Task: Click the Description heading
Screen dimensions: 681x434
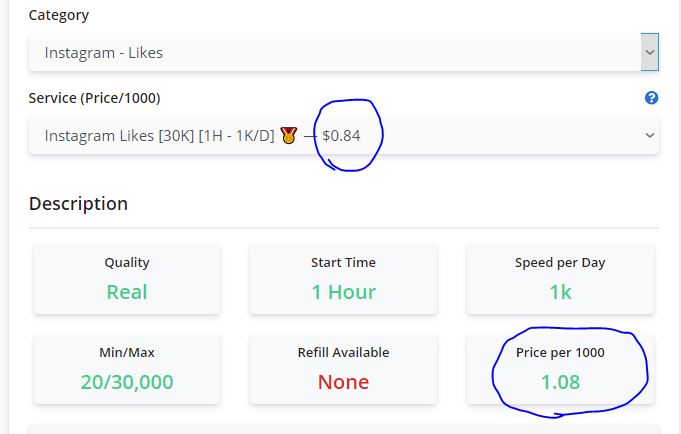Action: 78,204
